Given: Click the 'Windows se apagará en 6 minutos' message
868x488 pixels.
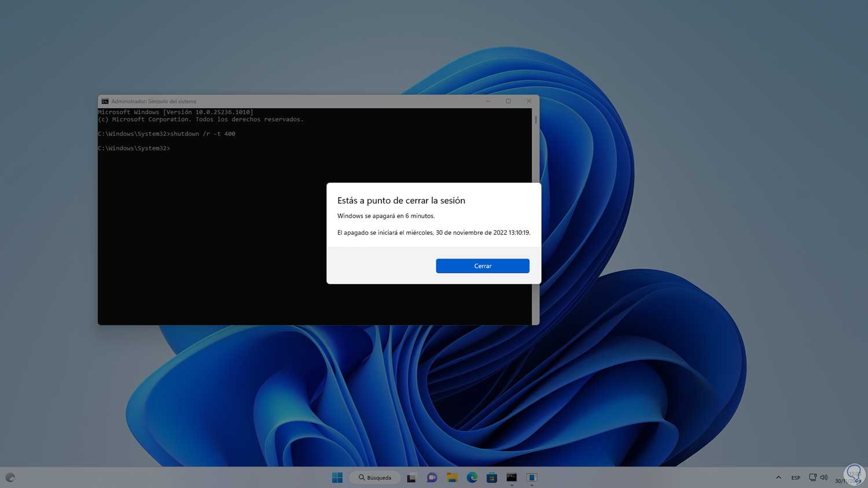Looking at the screenshot, I should [x=386, y=216].
